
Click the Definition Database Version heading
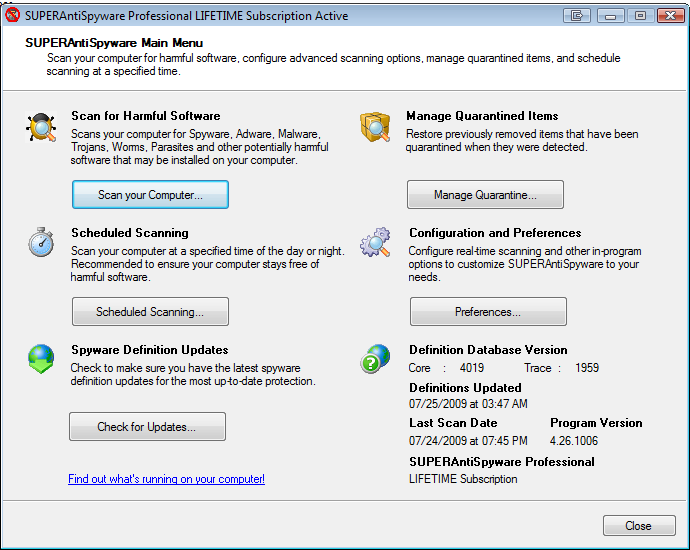(x=488, y=350)
